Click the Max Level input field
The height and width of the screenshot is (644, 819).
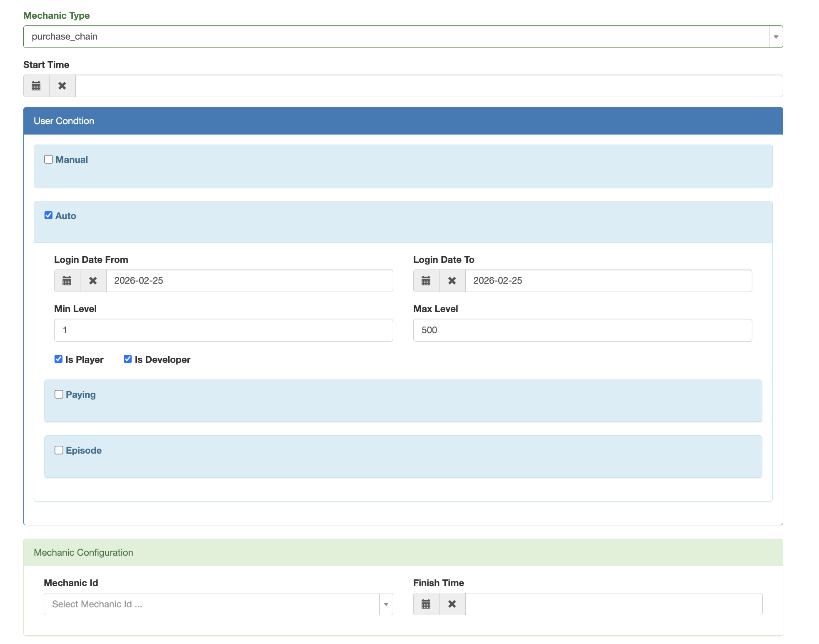(x=582, y=330)
